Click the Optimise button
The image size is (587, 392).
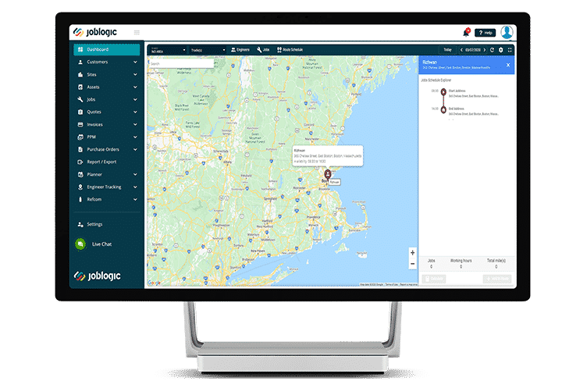[x=434, y=279]
